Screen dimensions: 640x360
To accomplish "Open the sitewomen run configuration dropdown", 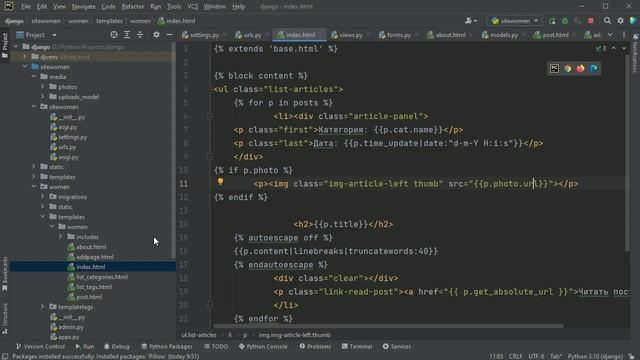I will click(514, 21).
